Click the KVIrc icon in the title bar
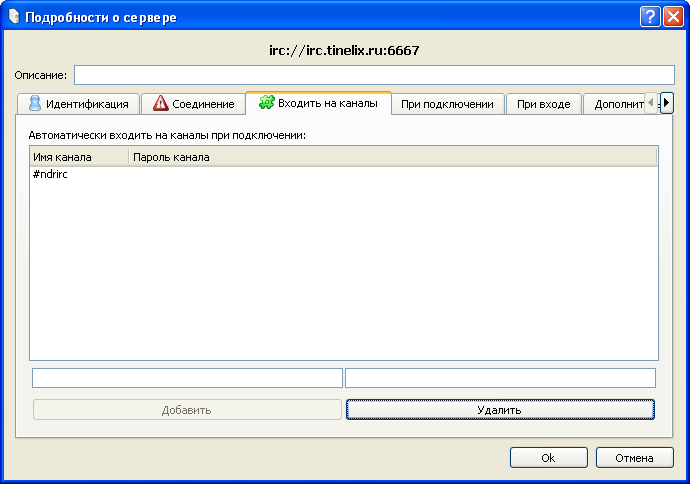Viewport: 690px width, 484px height. click(13, 17)
